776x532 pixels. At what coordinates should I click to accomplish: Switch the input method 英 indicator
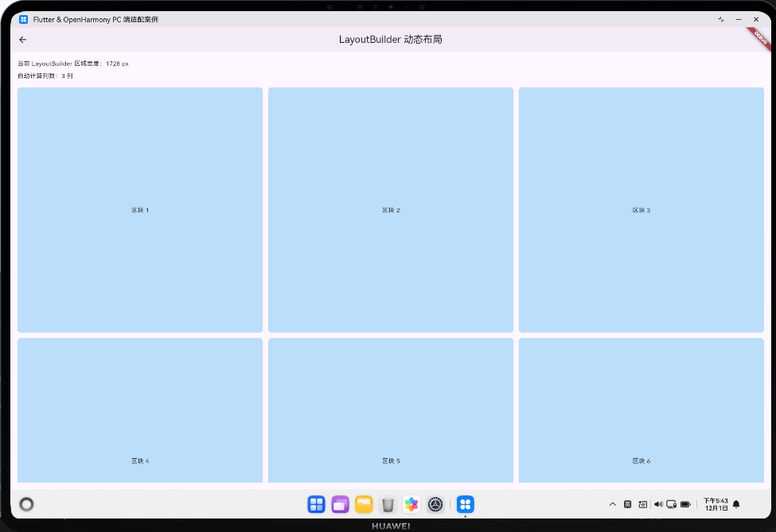(x=627, y=504)
